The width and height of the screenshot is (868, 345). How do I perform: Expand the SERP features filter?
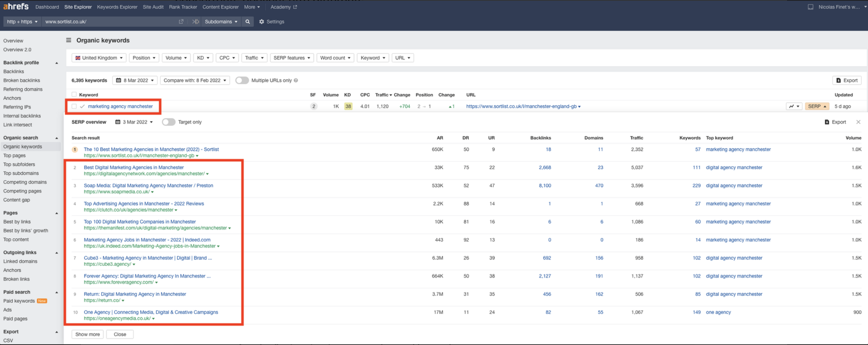coord(292,58)
